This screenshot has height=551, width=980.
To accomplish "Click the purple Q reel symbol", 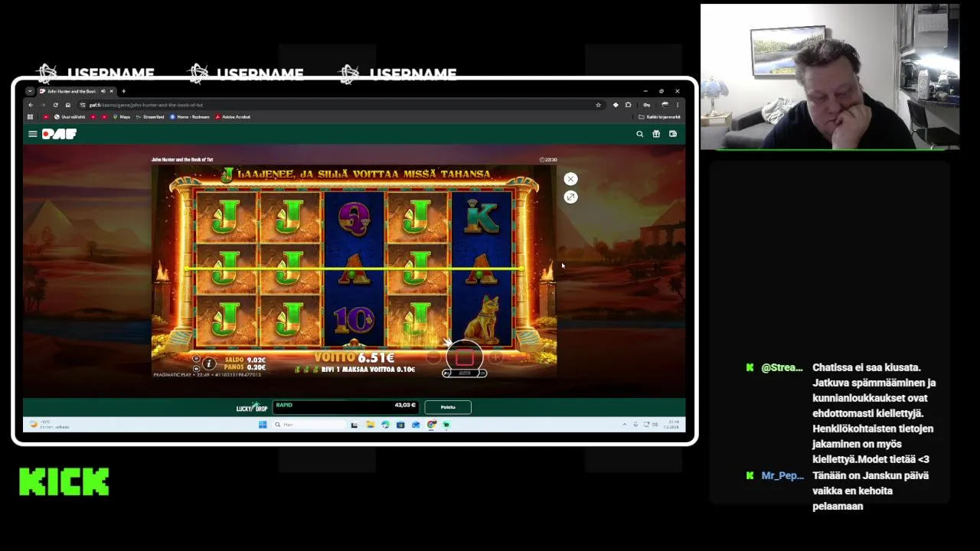I will [354, 218].
